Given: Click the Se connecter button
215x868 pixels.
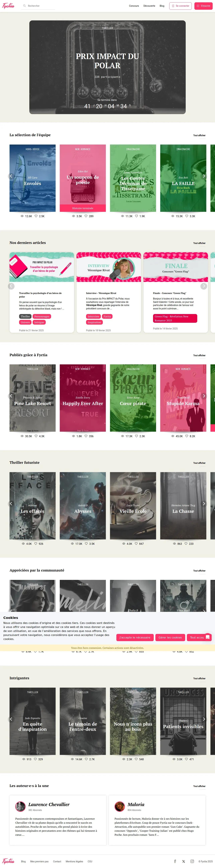Looking at the screenshot, I should click(x=180, y=6).
